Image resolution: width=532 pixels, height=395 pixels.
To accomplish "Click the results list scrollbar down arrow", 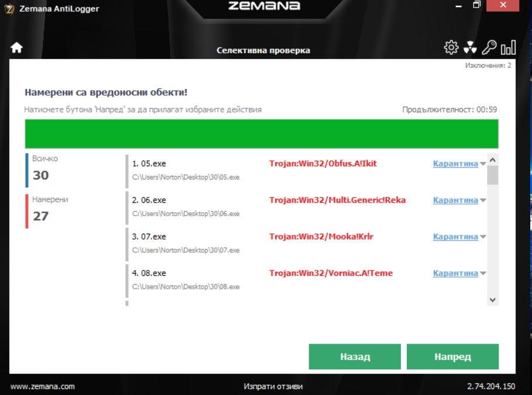I will [493, 300].
